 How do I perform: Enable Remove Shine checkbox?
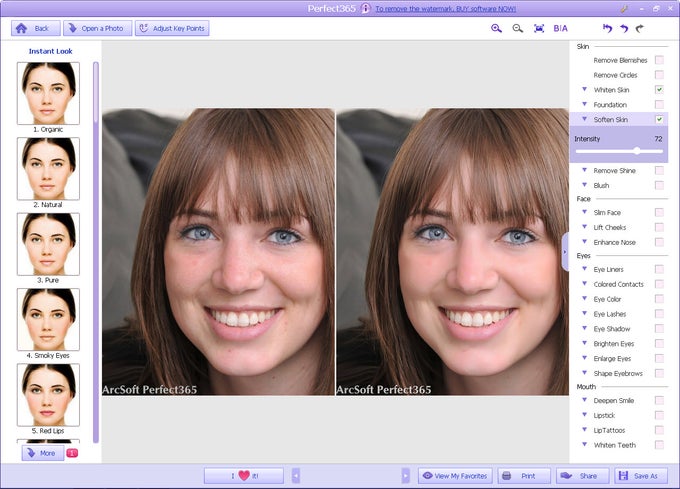[x=659, y=170]
